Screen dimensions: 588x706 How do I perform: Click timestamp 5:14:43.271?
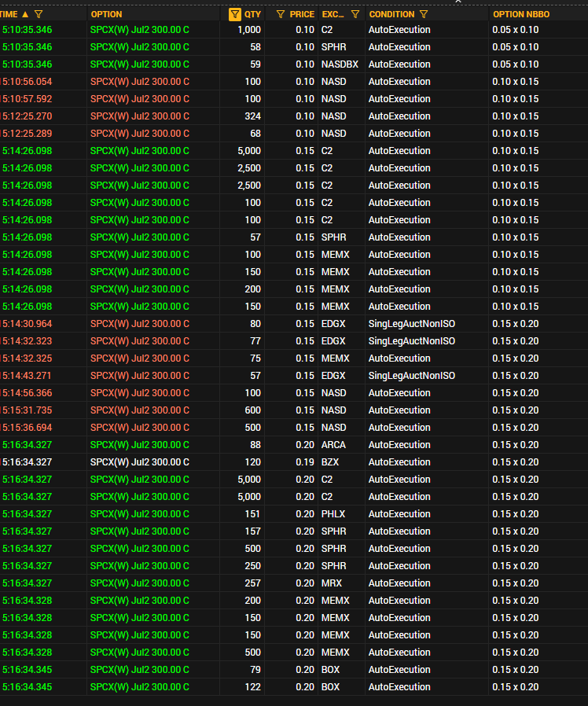(x=27, y=376)
